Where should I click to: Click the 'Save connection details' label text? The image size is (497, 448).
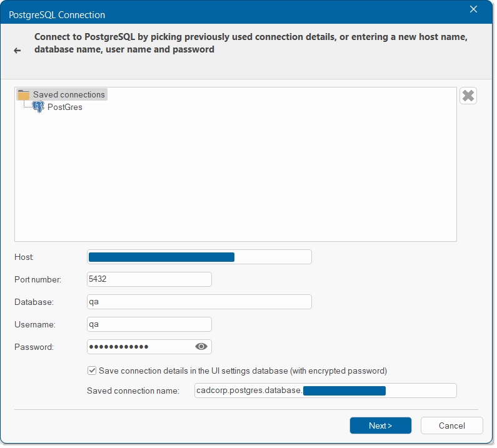(x=243, y=371)
